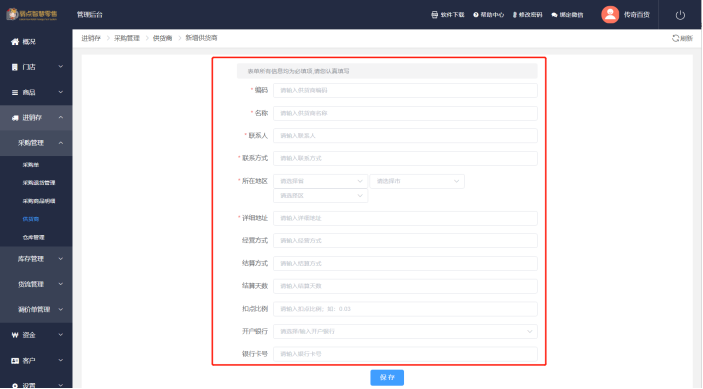Click the 传奇百货 account name
The width and height of the screenshot is (703, 389).
point(637,15)
